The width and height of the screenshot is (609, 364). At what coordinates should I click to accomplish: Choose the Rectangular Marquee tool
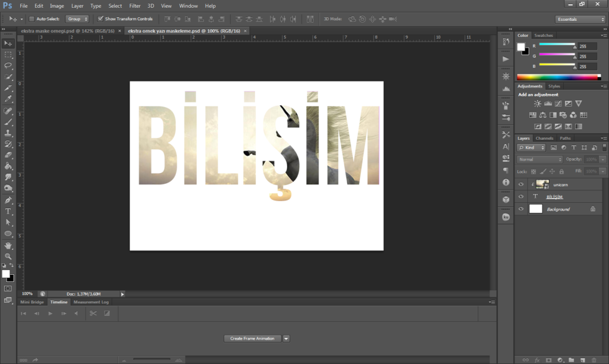pyautogui.click(x=8, y=54)
